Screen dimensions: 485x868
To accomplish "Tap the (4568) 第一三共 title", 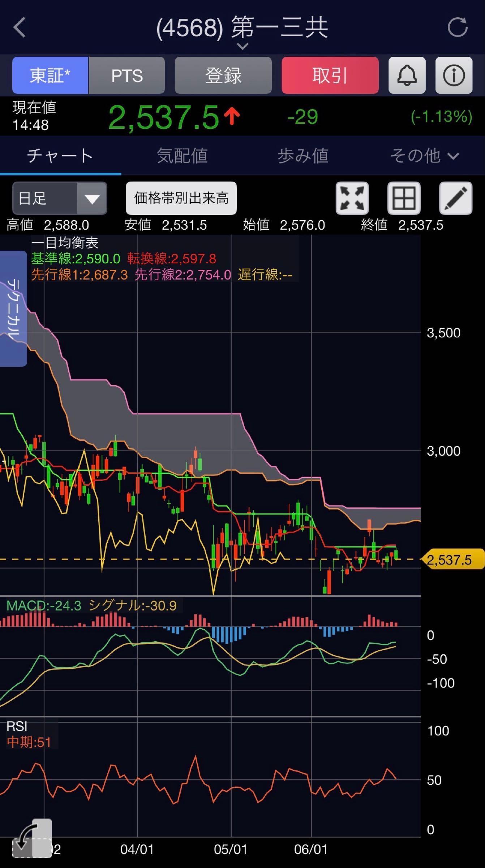I will [x=242, y=27].
